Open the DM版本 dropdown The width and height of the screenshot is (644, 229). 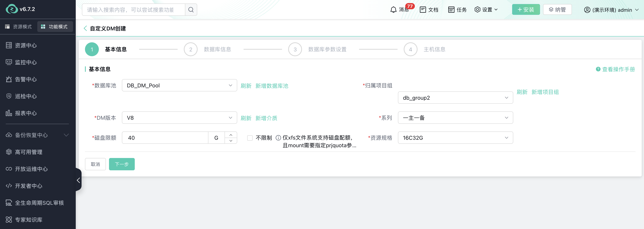tap(179, 118)
